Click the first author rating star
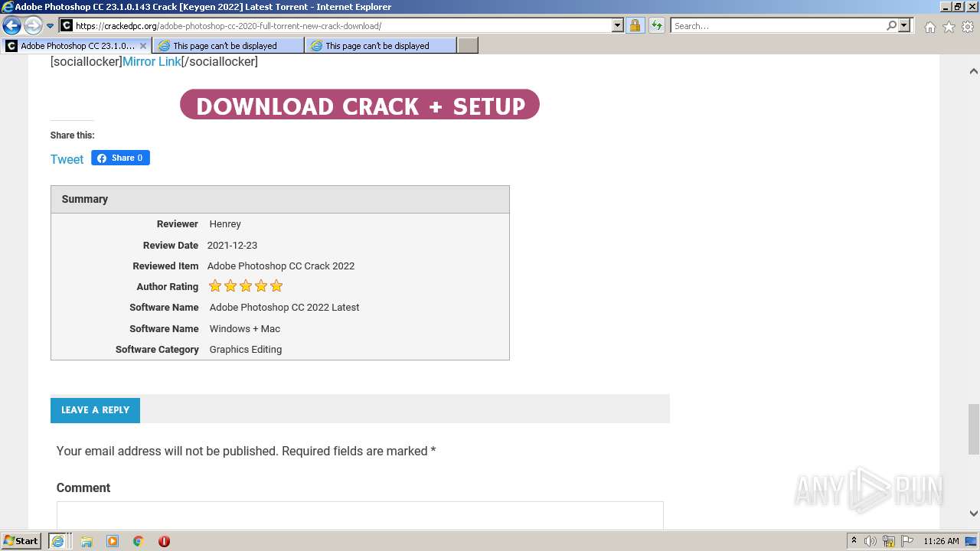Screen dimensions: 980x551 click(x=215, y=286)
